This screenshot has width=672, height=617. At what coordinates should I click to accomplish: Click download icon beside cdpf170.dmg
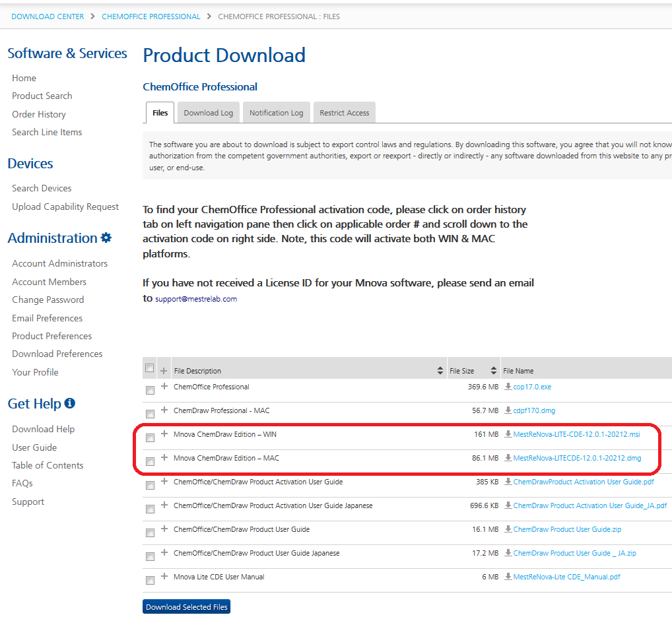tap(508, 410)
